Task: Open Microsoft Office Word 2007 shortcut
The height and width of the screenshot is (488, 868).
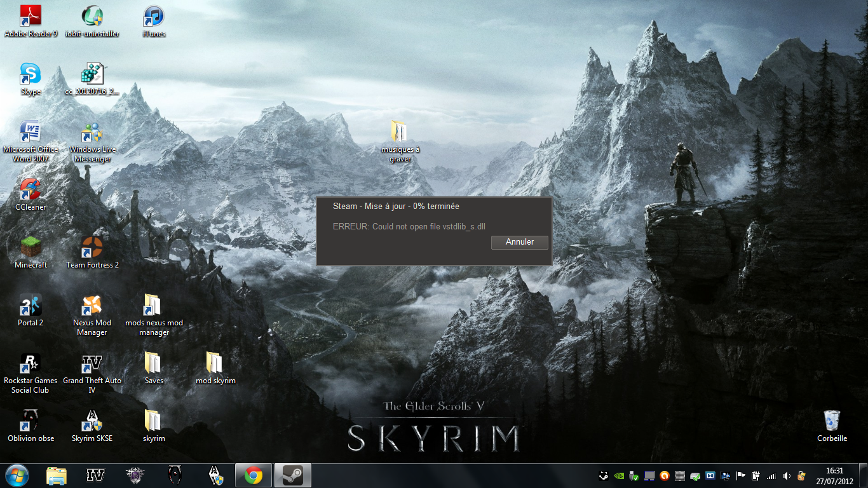Action: pos(31,142)
